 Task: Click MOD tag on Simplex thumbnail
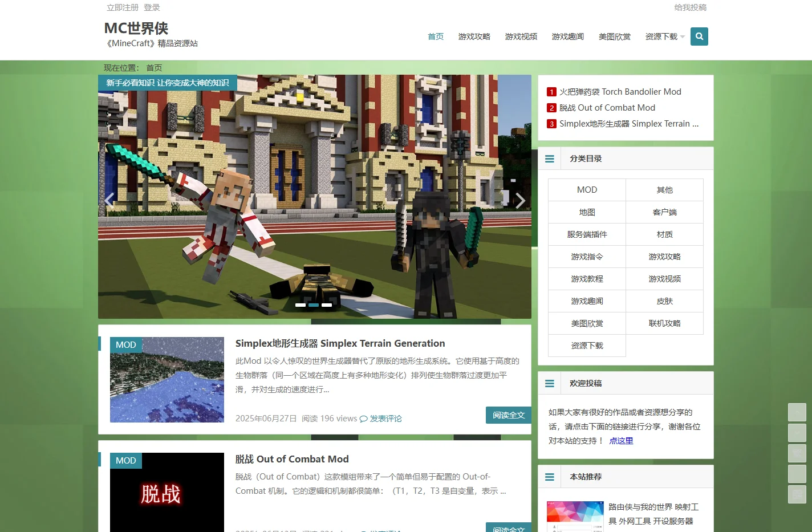[x=126, y=345]
